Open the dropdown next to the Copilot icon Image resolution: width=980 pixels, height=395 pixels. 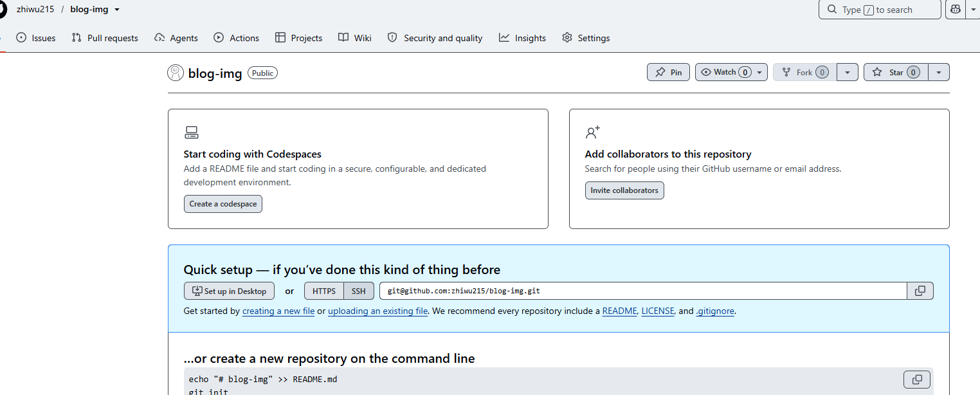[x=972, y=10]
